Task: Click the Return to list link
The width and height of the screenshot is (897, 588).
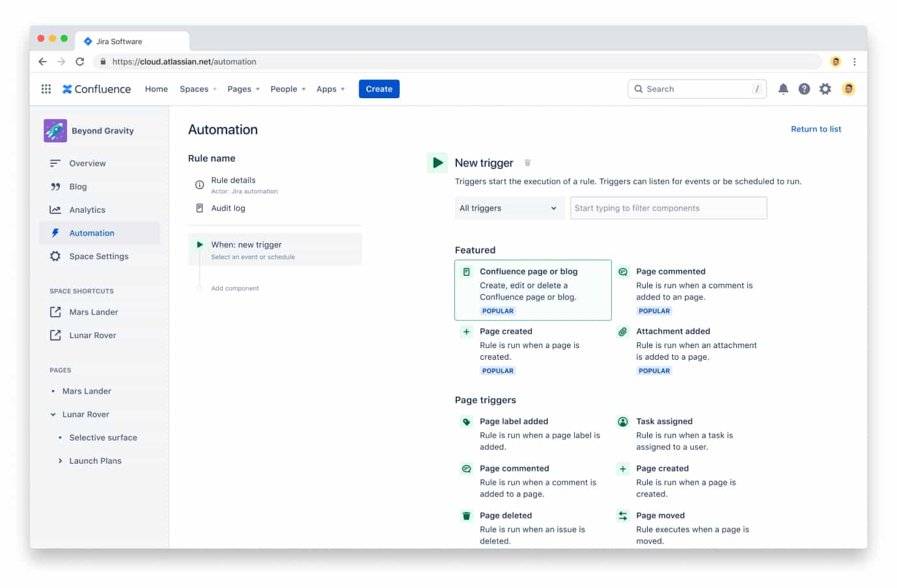Action: [816, 129]
